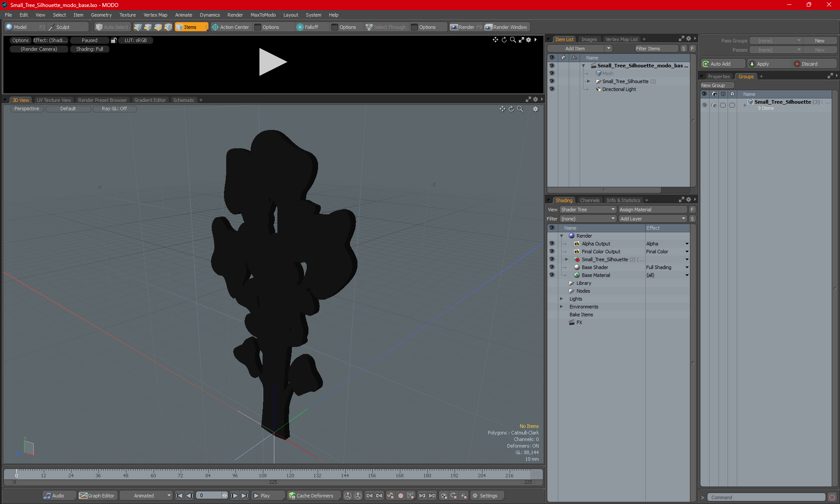Image resolution: width=840 pixels, height=504 pixels.
Task: Click Auto Add button
Action: [x=723, y=64]
